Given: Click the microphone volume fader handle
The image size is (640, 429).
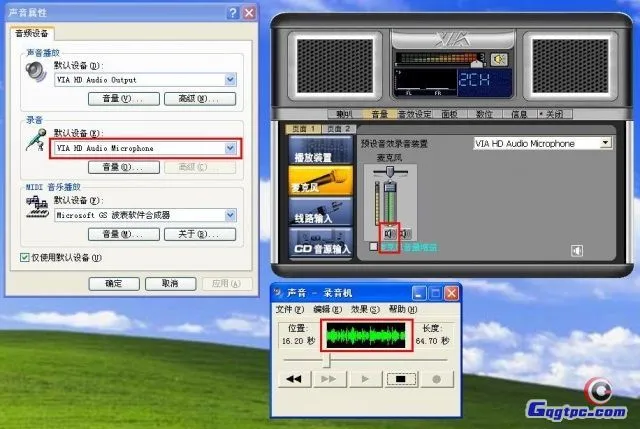Looking at the screenshot, I should pyautogui.click(x=390, y=187).
